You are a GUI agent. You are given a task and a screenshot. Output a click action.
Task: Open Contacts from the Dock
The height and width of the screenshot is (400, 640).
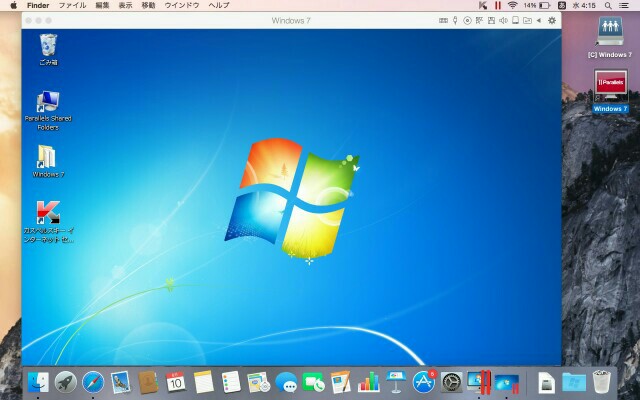[x=148, y=382]
